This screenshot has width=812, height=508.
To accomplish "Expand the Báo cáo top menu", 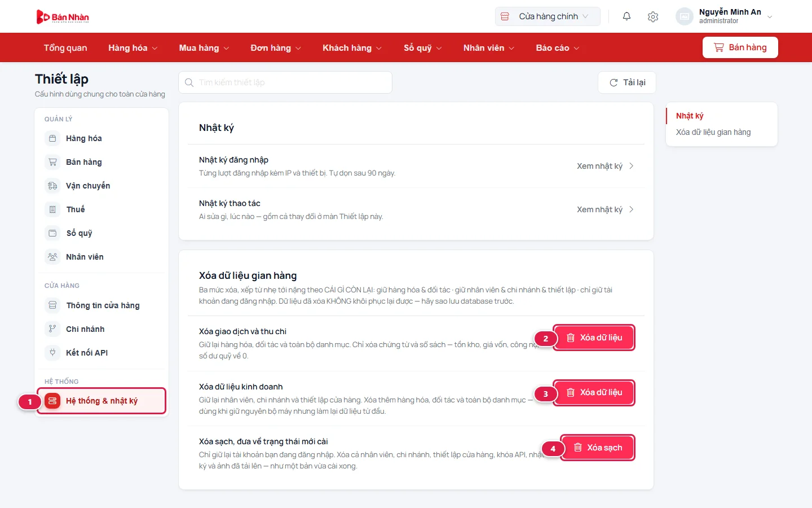I will click(558, 48).
